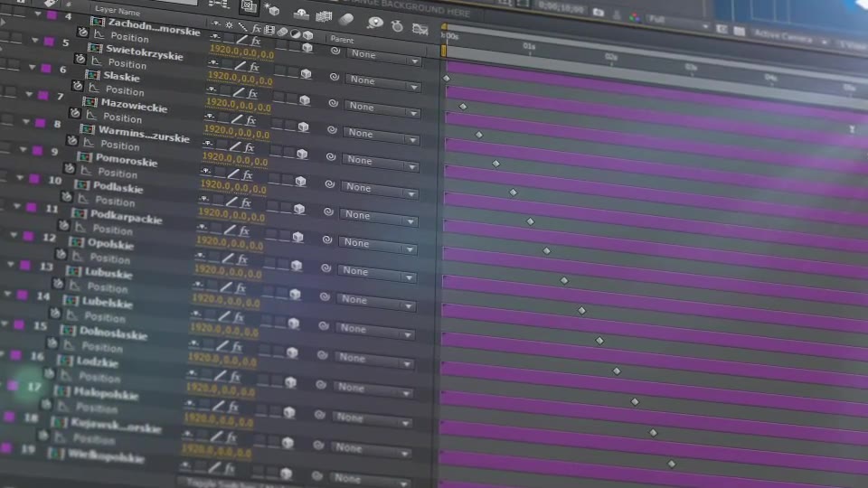Click the Parent column header
Screen dimensions: 868x488
click(x=342, y=39)
